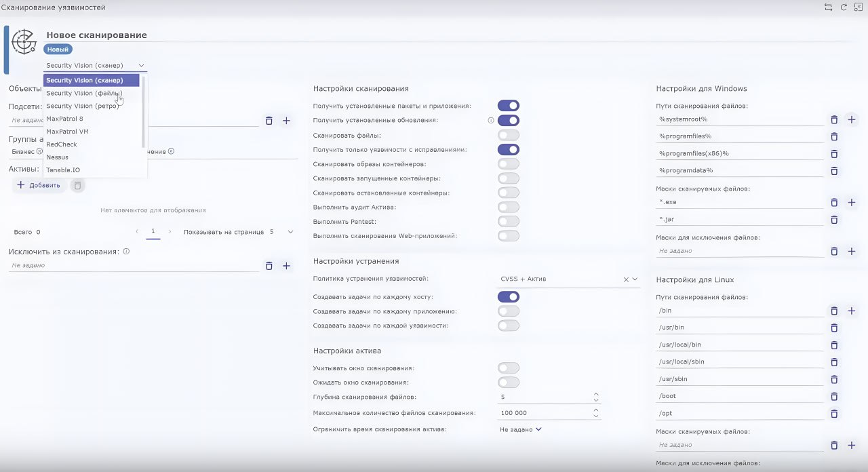This screenshot has width=868, height=472.
Task: Add a file mask next to *.exe
Action: coord(852,203)
